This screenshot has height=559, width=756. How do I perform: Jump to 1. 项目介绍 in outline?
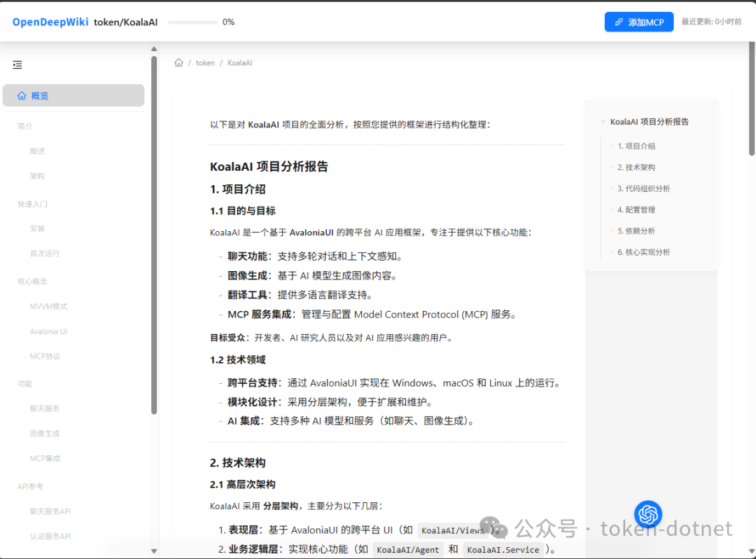coord(636,146)
